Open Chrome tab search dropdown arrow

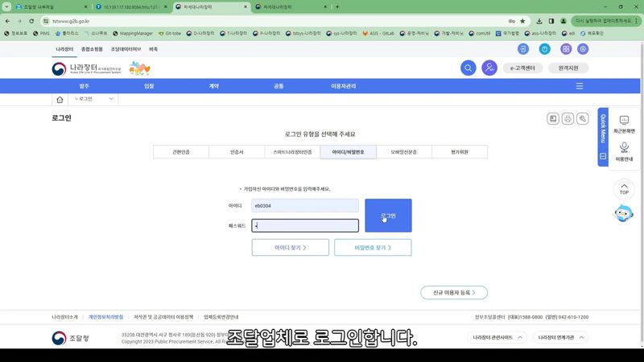click(x=6, y=6)
